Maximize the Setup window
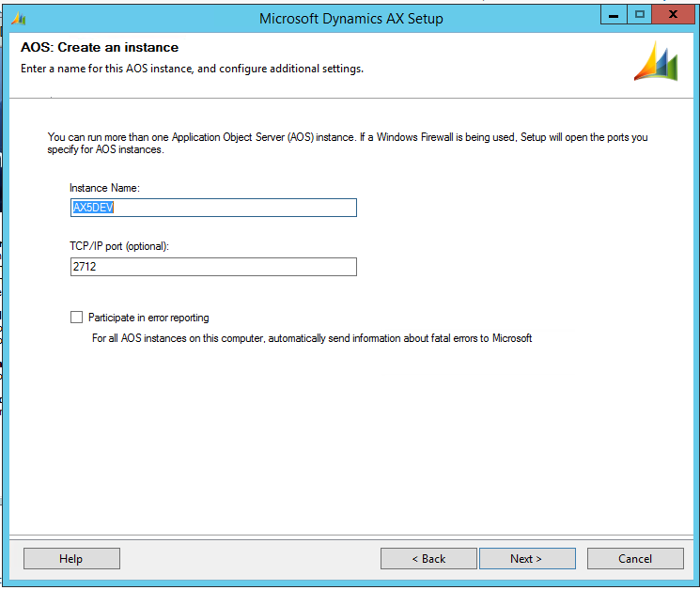 (x=640, y=15)
